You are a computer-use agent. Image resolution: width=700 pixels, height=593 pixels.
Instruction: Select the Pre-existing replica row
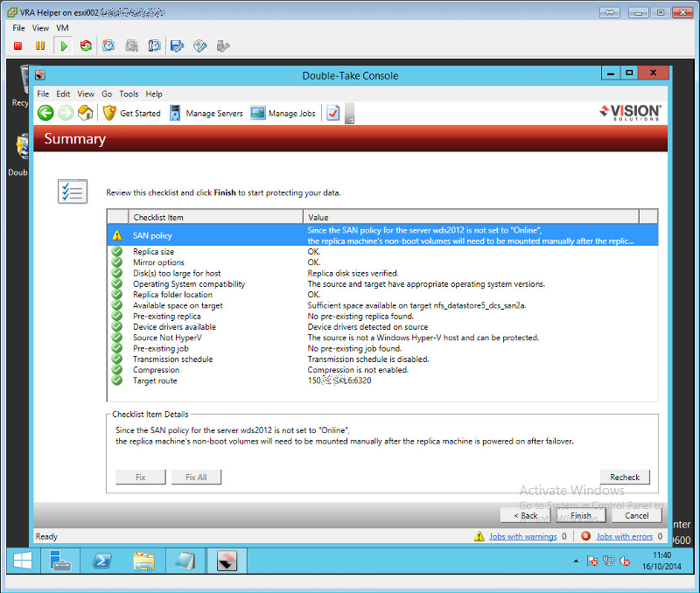click(382, 316)
